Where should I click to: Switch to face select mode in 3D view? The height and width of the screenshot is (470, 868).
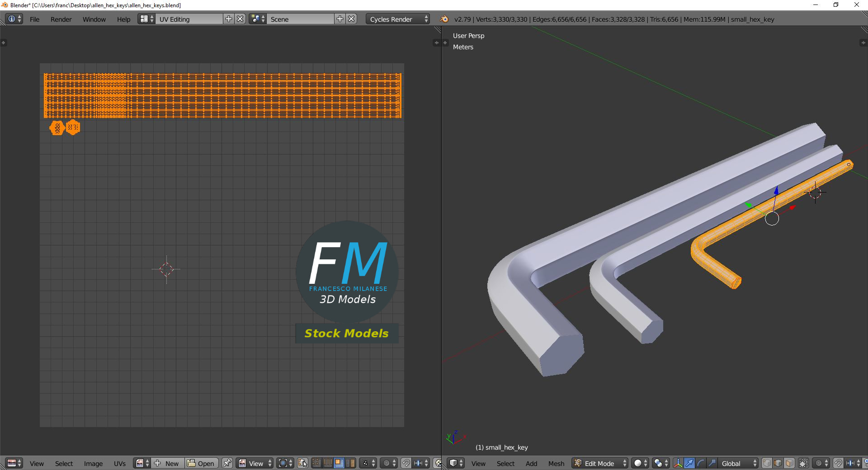click(789, 463)
